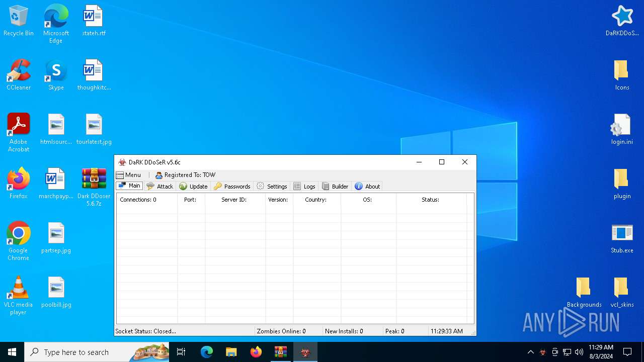Switch to the Passwords tab
The image size is (644, 362).
point(232,186)
